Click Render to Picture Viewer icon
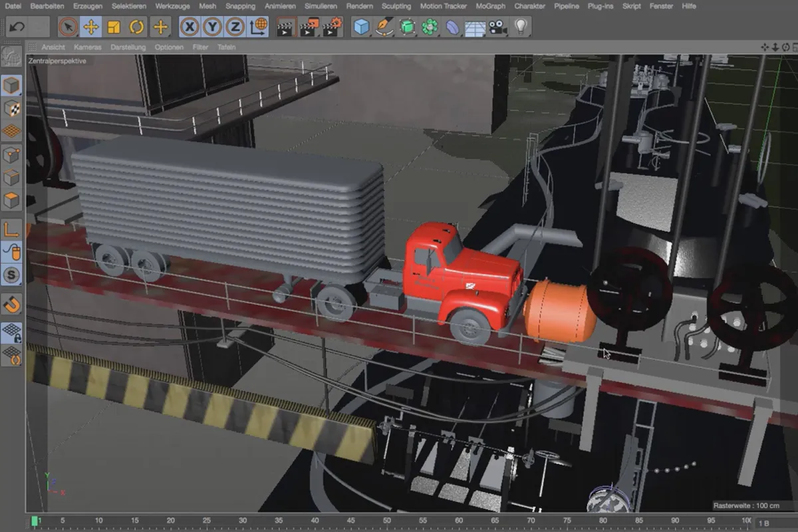The image size is (798, 532). 309,27
